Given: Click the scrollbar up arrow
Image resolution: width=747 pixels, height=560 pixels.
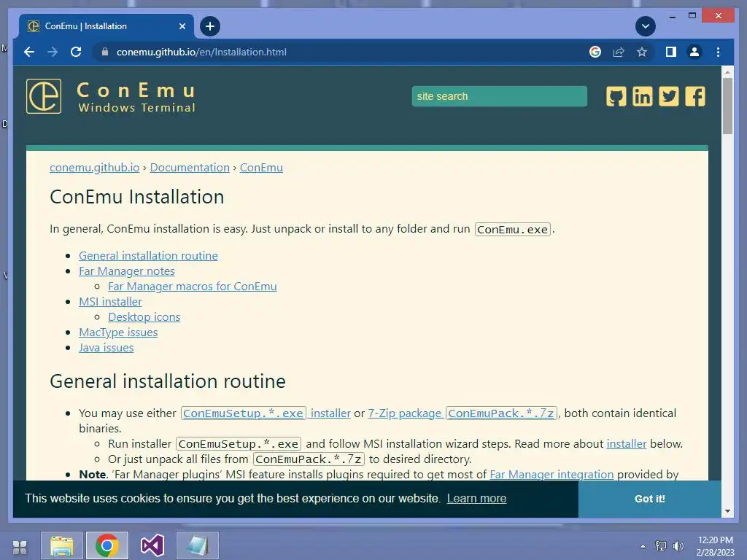Looking at the screenshot, I should pyautogui.click(x=727, y=72).
